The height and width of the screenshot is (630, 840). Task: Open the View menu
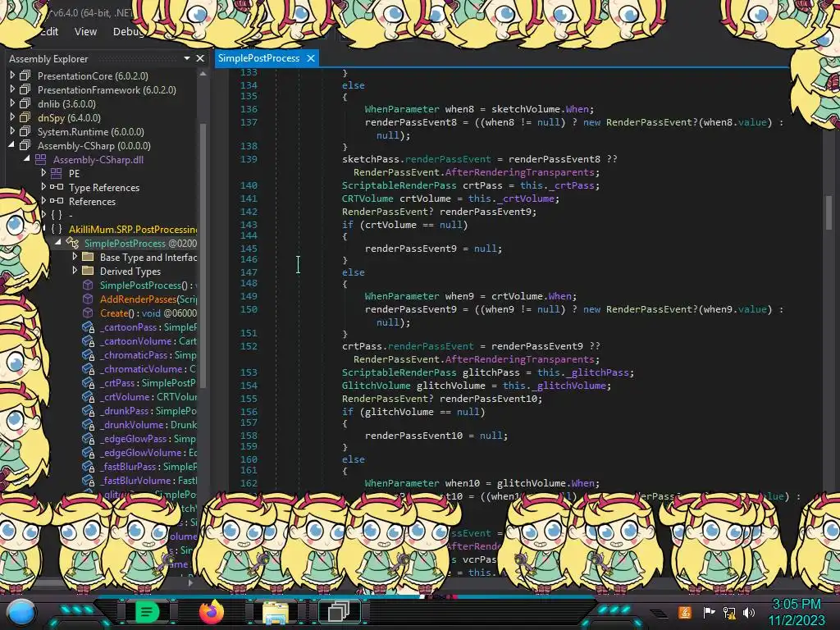point(85,32)
